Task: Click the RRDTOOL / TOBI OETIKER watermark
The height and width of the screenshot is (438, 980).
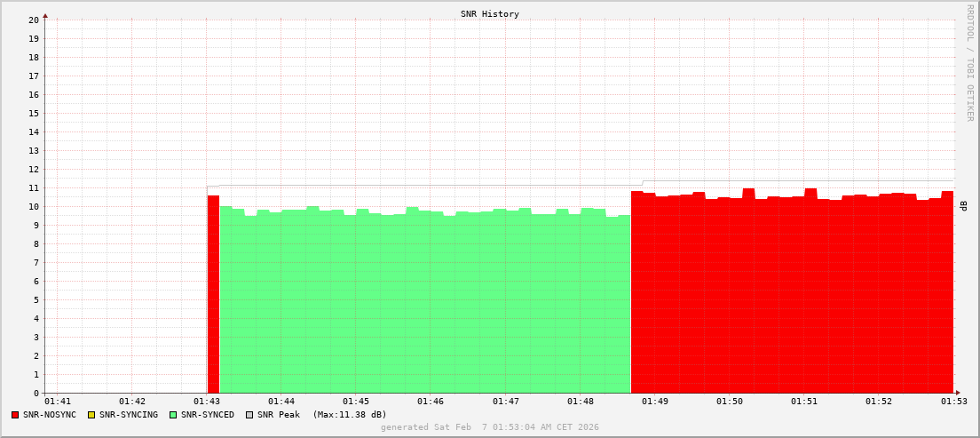Action: (x=969, y=62)
